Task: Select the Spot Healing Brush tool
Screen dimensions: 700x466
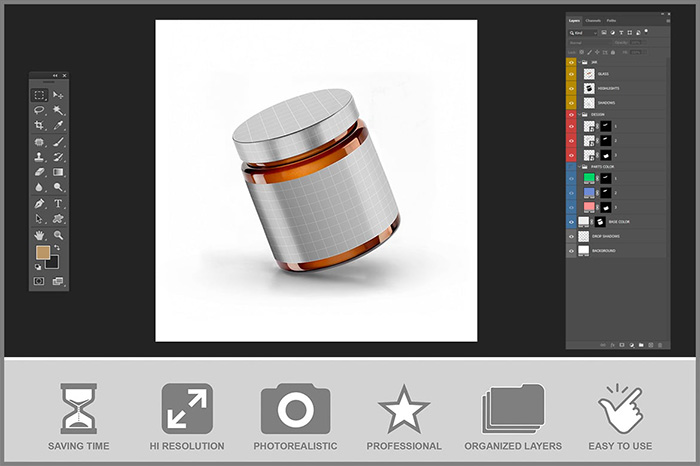Action: pos(39,142)
